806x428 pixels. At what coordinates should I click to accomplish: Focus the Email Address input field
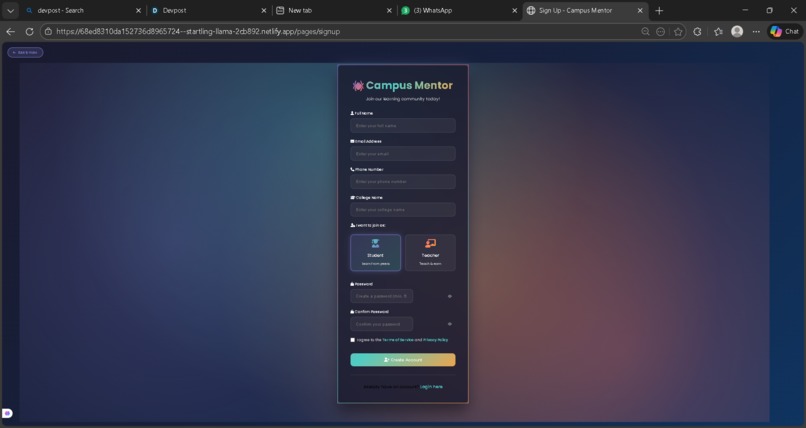(x=402, y=154)
